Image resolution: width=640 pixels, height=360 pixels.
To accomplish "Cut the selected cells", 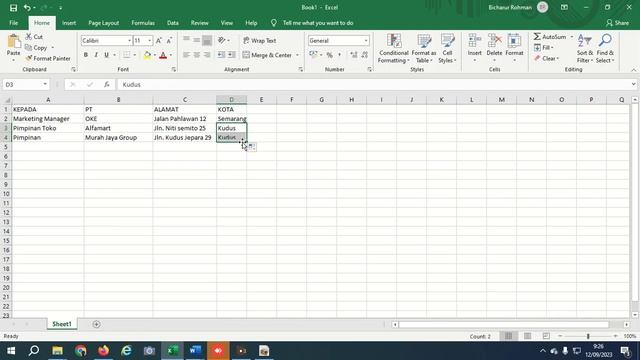I will point(34,37).
